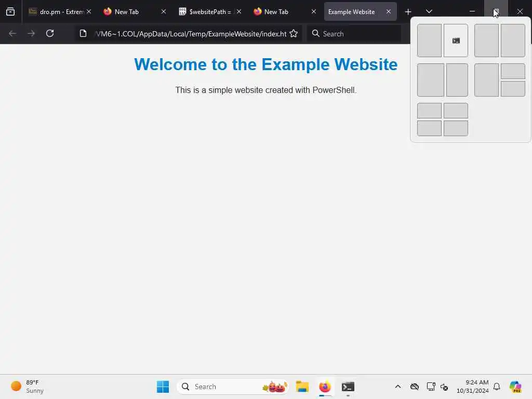
Task: Open a new tab with plus button
Action: [408, 11]
